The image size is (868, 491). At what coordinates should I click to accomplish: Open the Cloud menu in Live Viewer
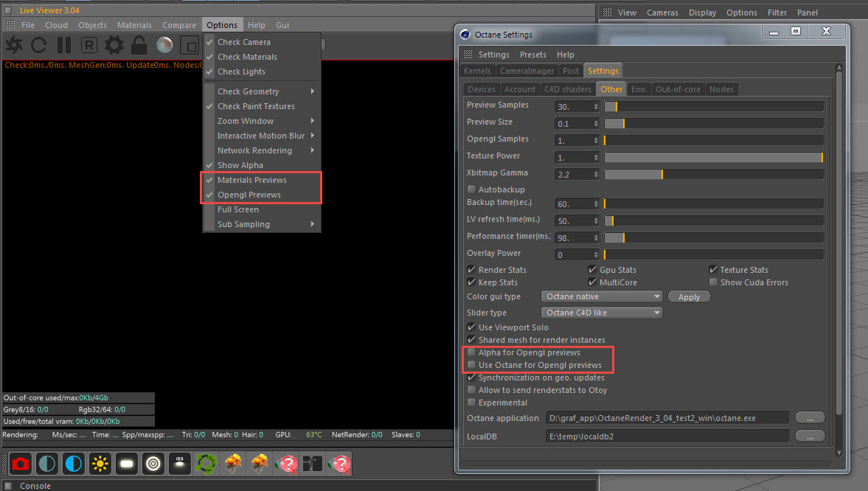click(56, 25)
